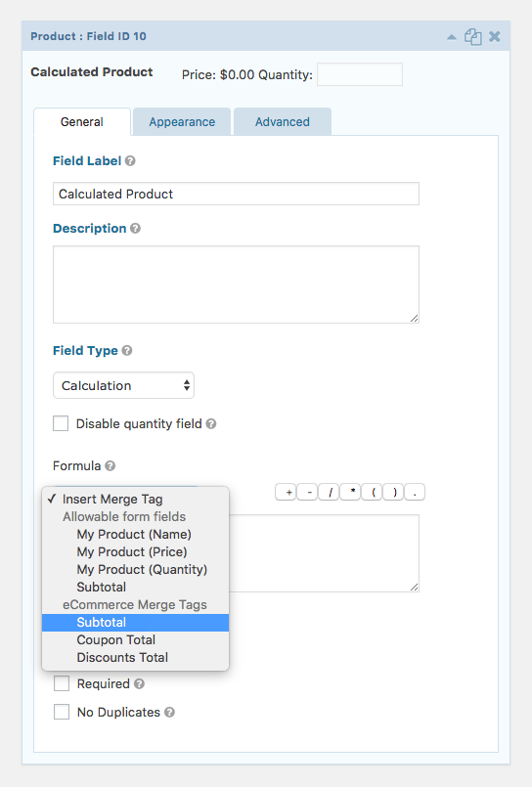532x787 pixels.
Task: Open the Description help tooltip icon
Action: (136, 229)
